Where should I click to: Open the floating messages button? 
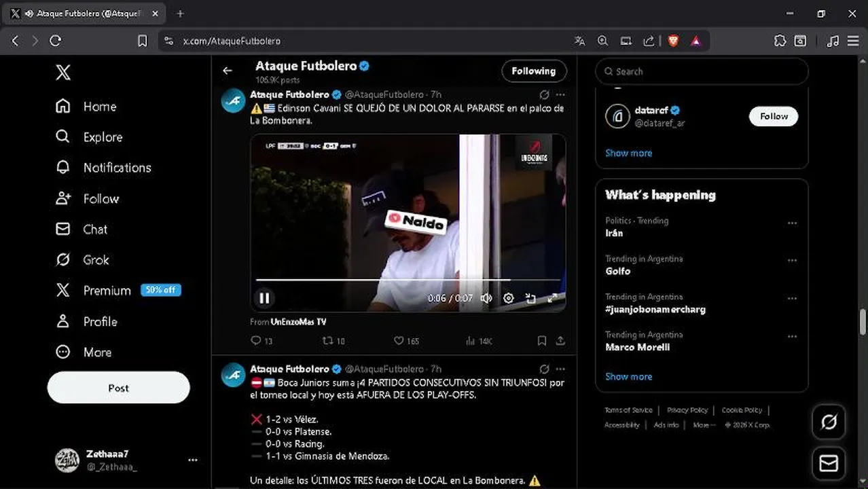click(829, 463)
